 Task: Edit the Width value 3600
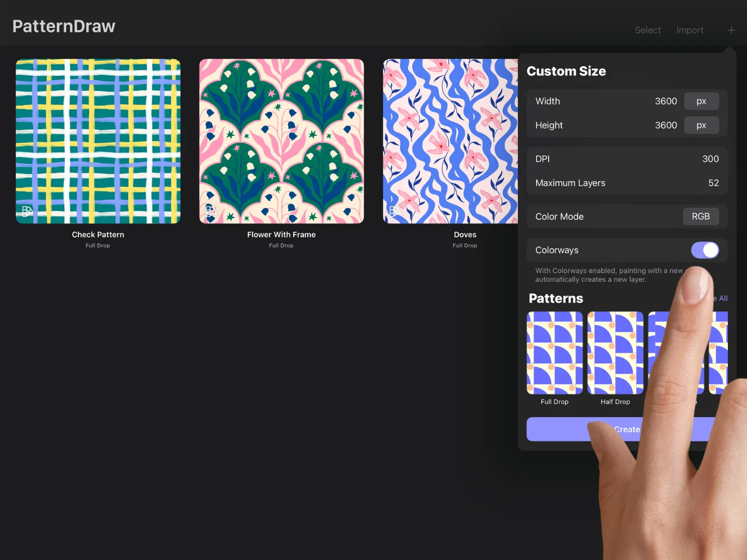coord(666,101)
